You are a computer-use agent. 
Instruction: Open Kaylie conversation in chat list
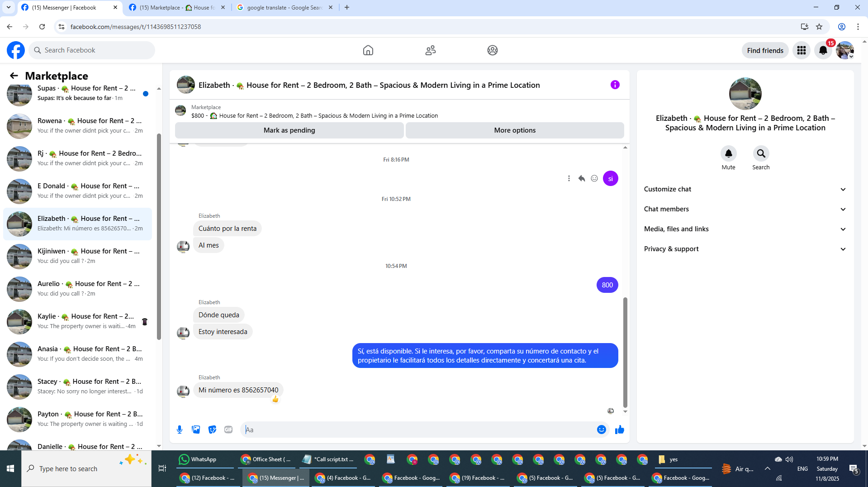coord(78,321)
